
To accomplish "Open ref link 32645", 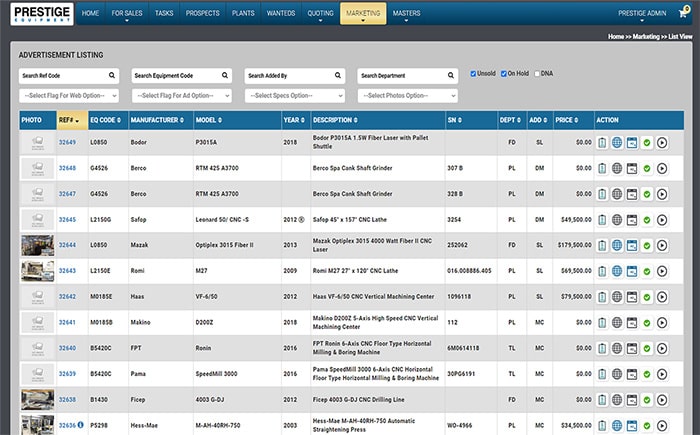I will 67,220.
